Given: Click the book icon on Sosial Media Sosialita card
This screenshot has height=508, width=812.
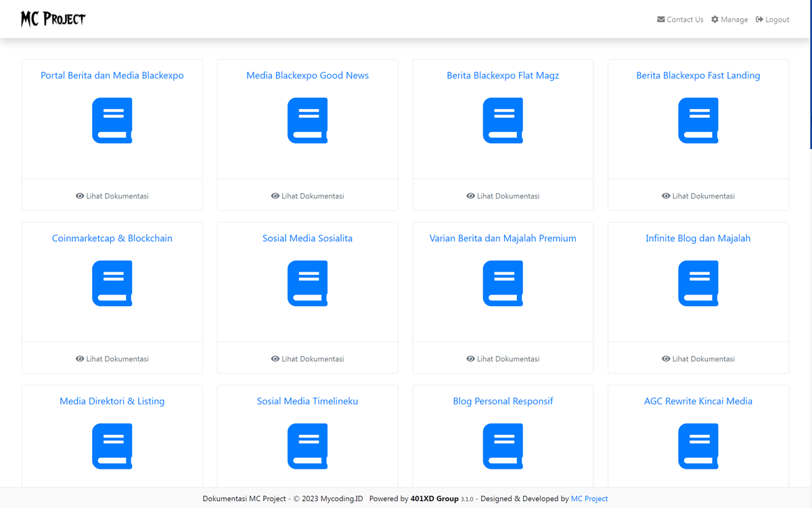Looking at the screenshot, I should (307, 283).
